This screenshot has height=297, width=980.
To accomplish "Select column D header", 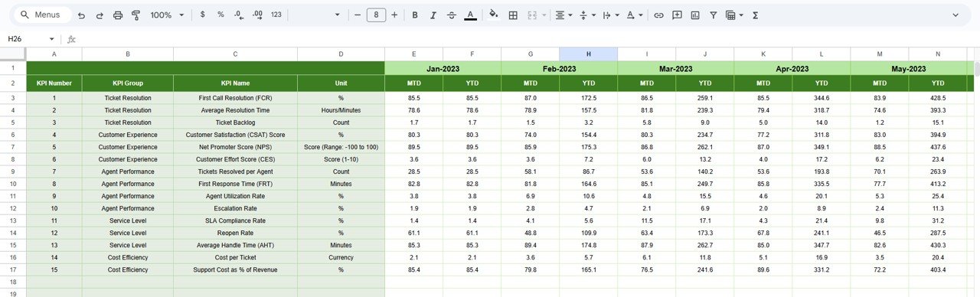I will pos(341,54).
